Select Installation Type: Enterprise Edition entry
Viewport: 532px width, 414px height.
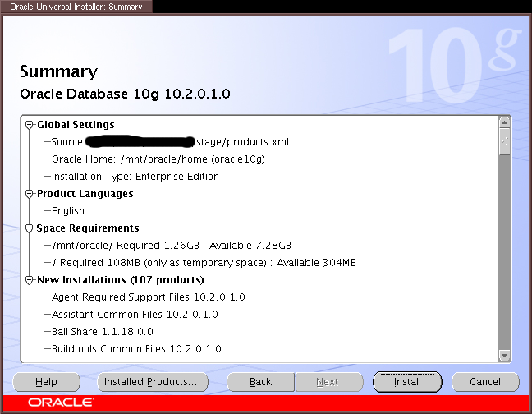pyautogui.click(x=135, y=177)
